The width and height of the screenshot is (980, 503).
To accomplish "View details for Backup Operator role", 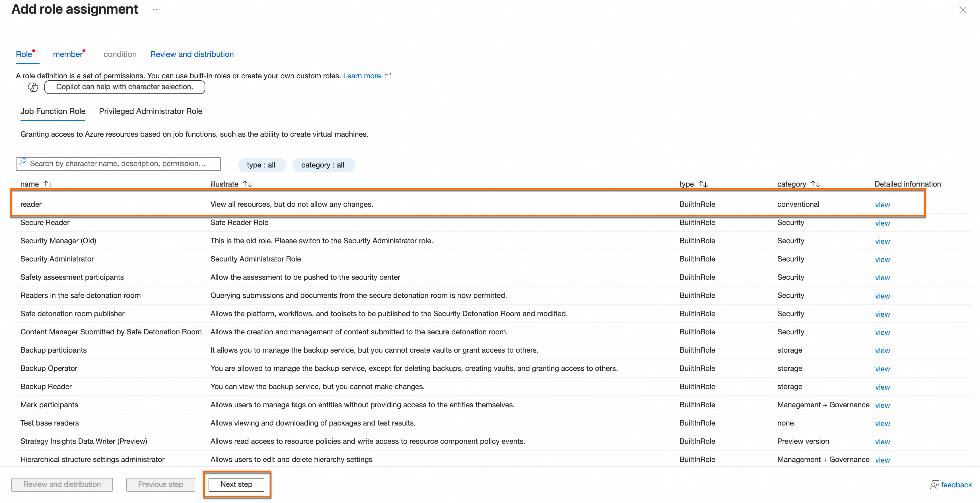I will click(882, 369).
